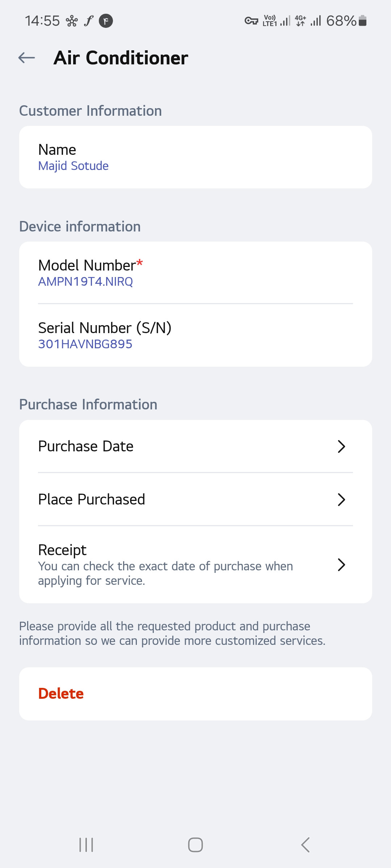Tap the customer name Majid Sotude

[x=73, y=166]
